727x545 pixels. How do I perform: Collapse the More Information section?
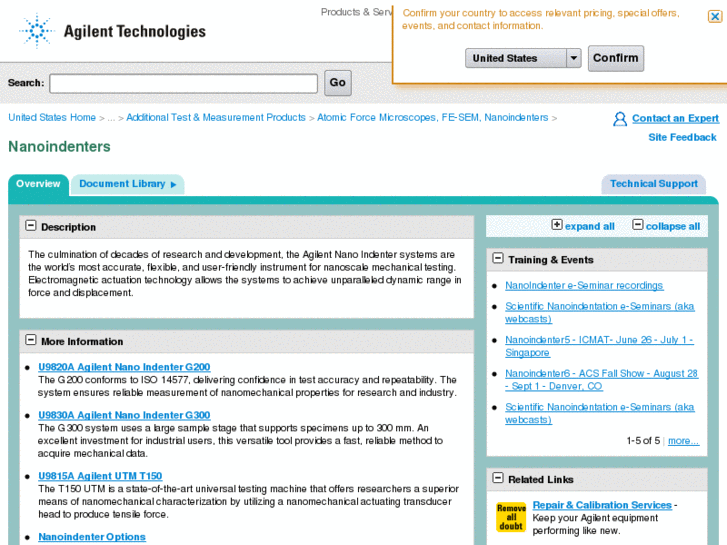tap(31, 340)
